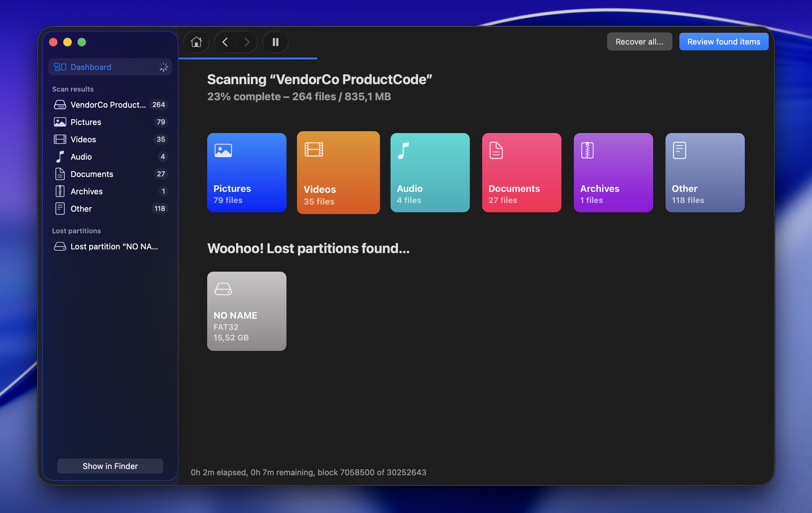Open the teal Audio 4 files card
The height and width of the screenshot is (513, 812).
[430, 172]
